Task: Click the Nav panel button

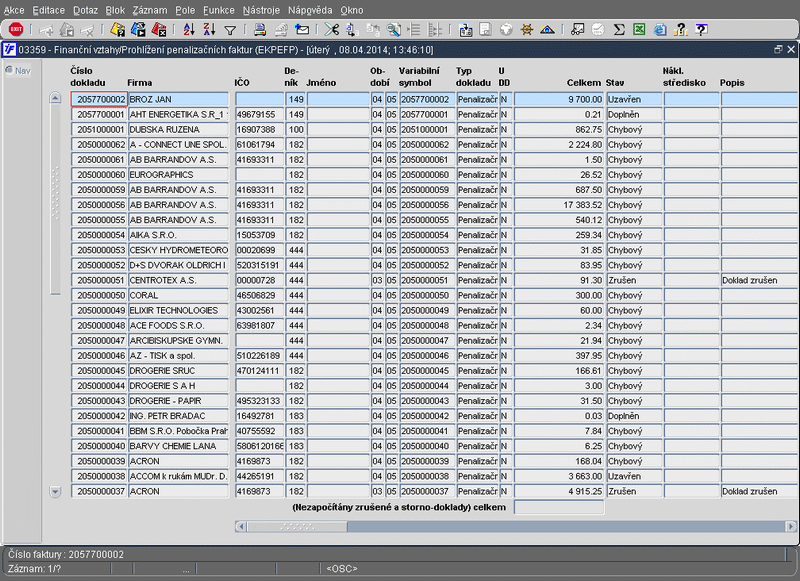Action: (x=17, y=70)
